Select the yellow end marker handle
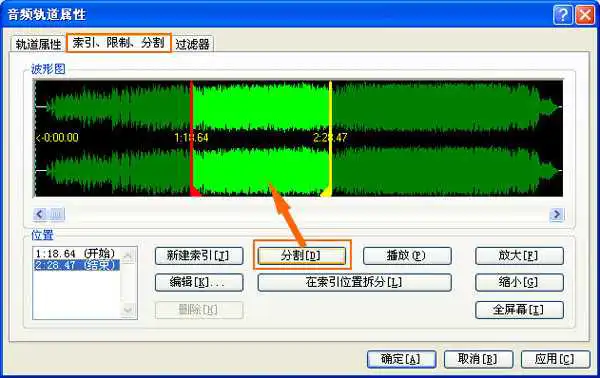 pyautogui.click(x=326, y=191)
